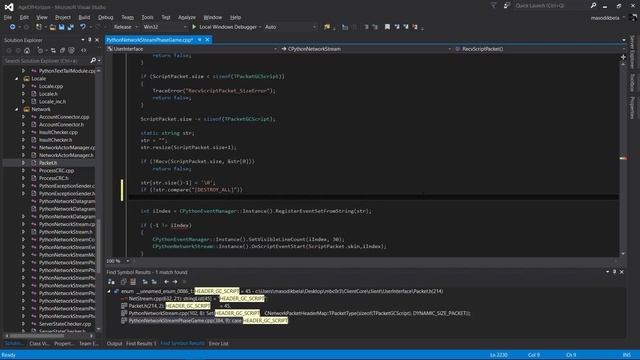Open the File menu
The height and width of the screenshot is (360, 640).
click(x=8, y=17)
